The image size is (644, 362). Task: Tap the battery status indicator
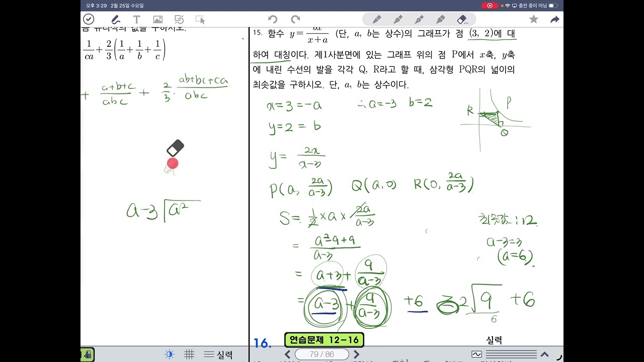coord(554,6)
